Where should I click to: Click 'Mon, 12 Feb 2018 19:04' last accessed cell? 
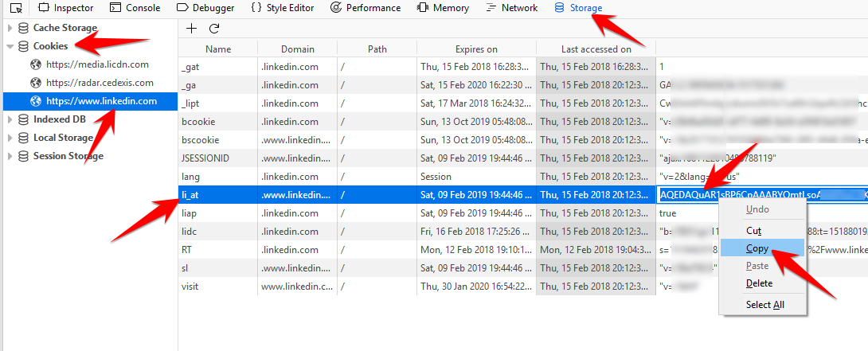(x=596, y=250)
